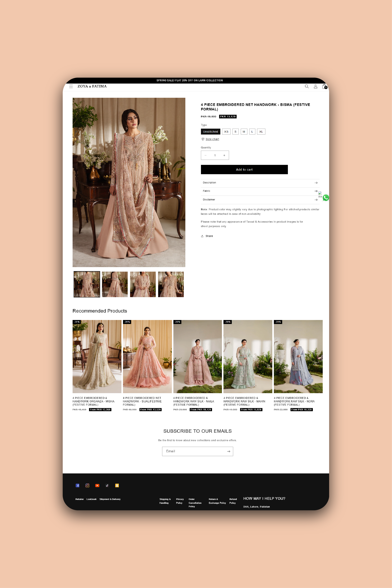Visit the Facebook page icon
392x588 pixels.
(x=77, y=485)
